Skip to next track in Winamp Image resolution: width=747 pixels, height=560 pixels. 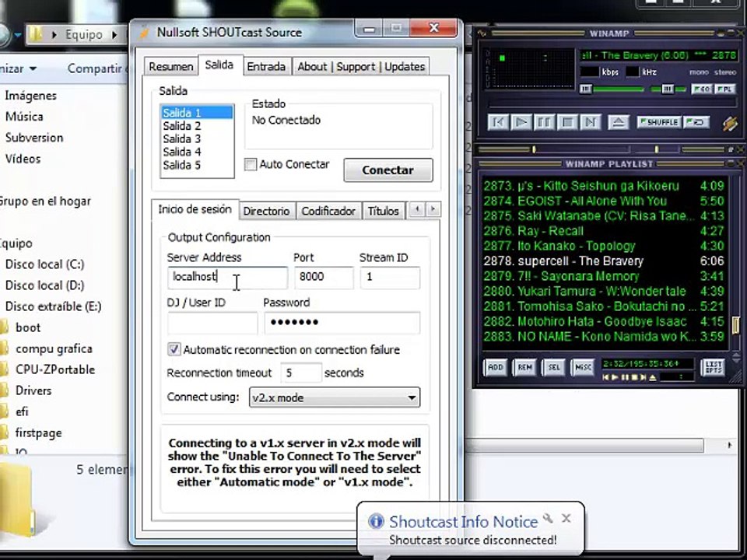pos(590,122)
